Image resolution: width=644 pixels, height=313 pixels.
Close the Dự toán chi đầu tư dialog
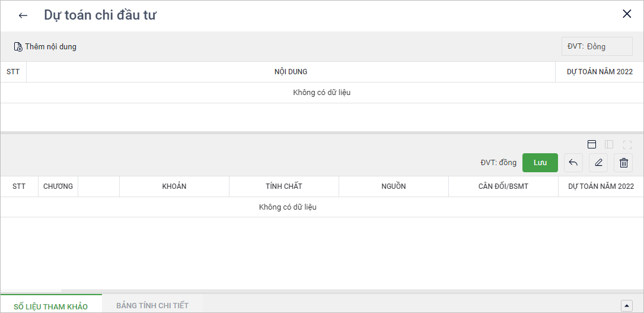[x=627, y=14]
